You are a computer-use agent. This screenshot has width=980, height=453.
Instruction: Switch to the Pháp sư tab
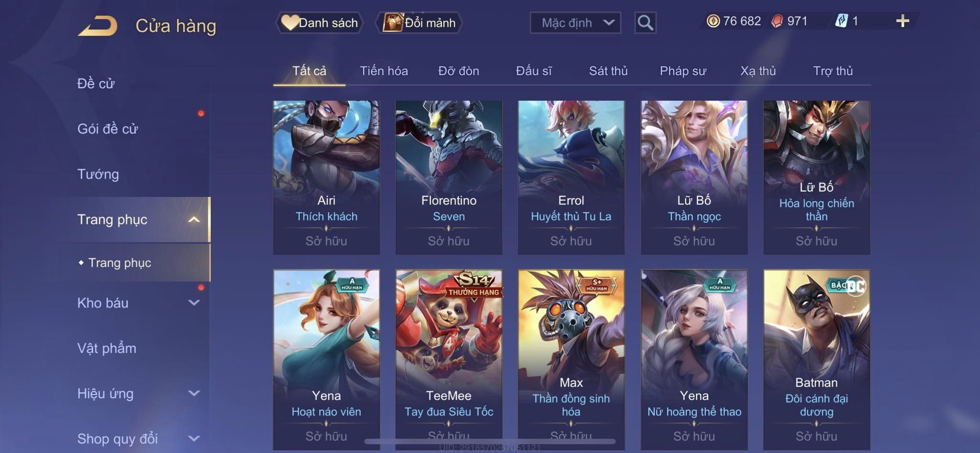click(683, 71)
